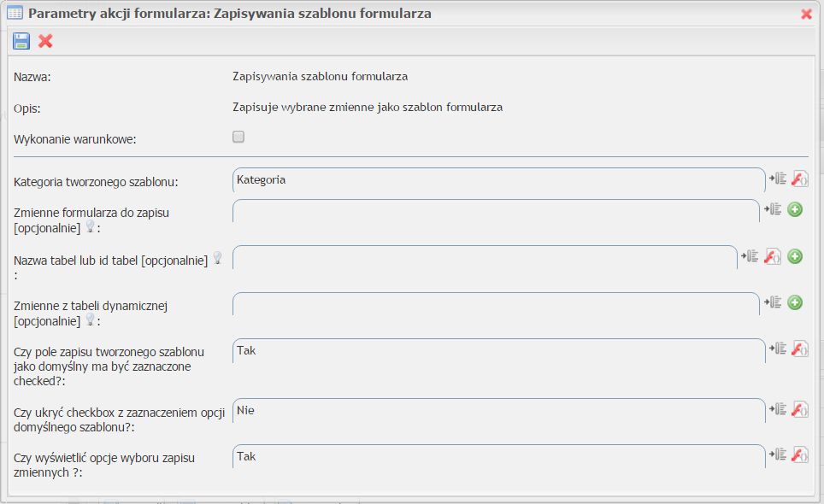
Task: Open variable picker for Zmienne formularza do zapisu
Action: click(x=773, y=209)
